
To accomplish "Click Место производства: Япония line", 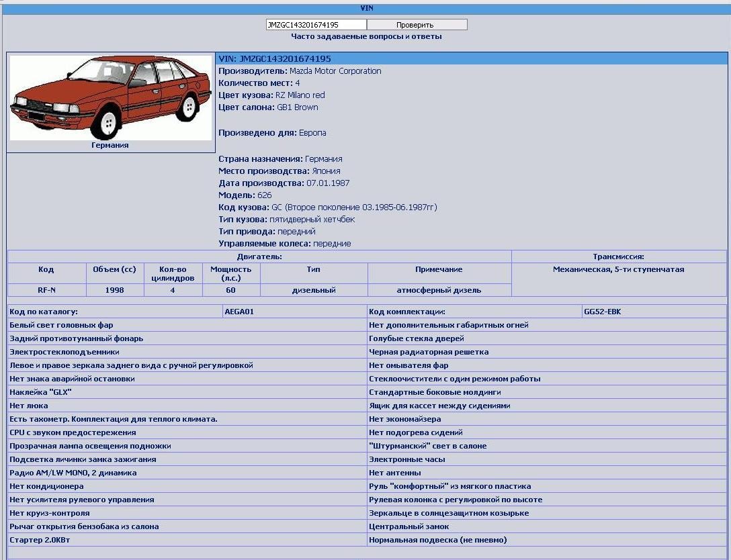I will 279,171.
